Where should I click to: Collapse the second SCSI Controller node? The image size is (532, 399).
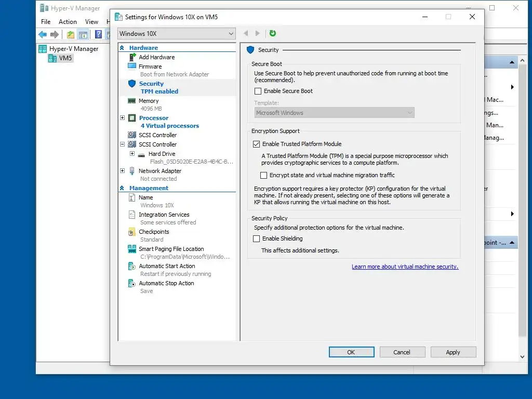tap(123, 144)
